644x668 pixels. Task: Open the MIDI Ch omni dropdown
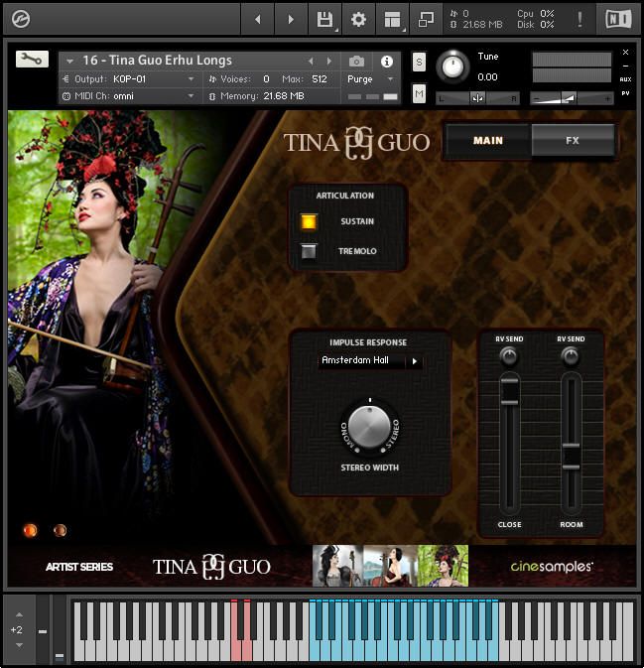click(191, 96)
